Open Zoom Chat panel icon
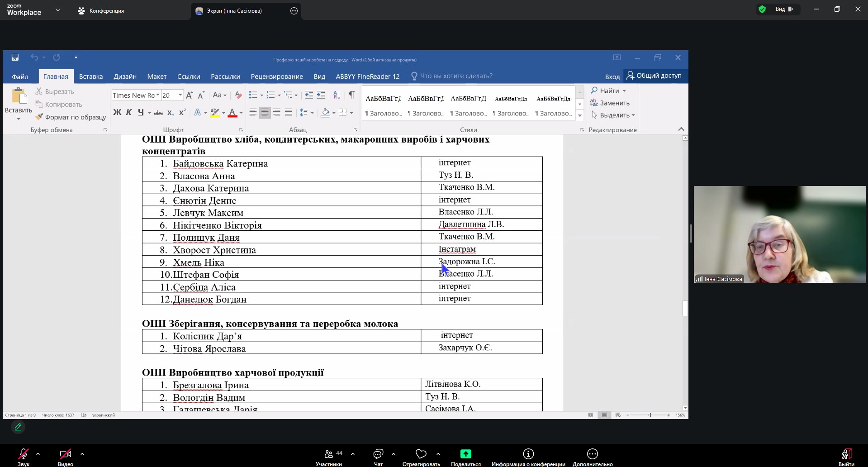 coord(378,454)
